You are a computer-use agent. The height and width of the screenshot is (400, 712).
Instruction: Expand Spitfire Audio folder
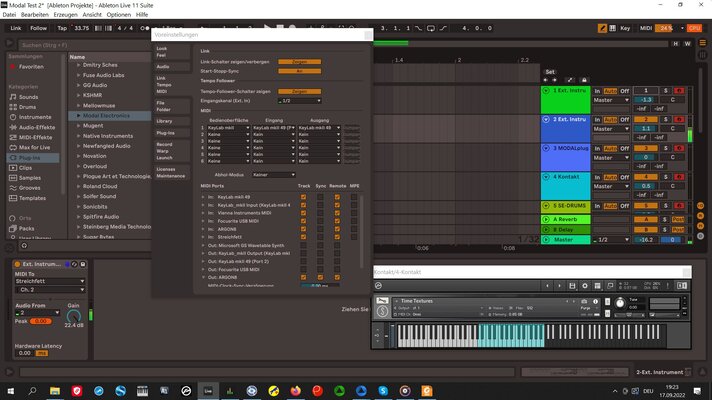(x=79, y=217)
